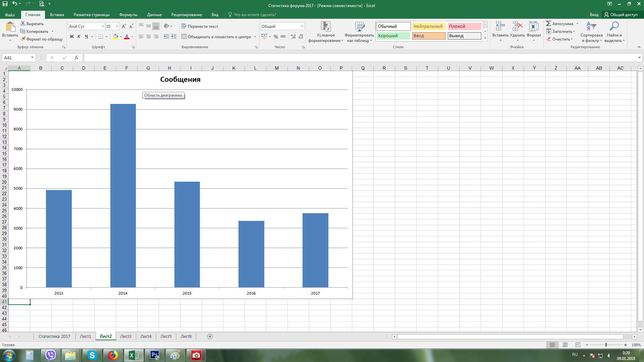Image resolution: width=644 pixels, height=362 pixels.
Task: Toggle italic formatting button
Action: coord(79,37)
